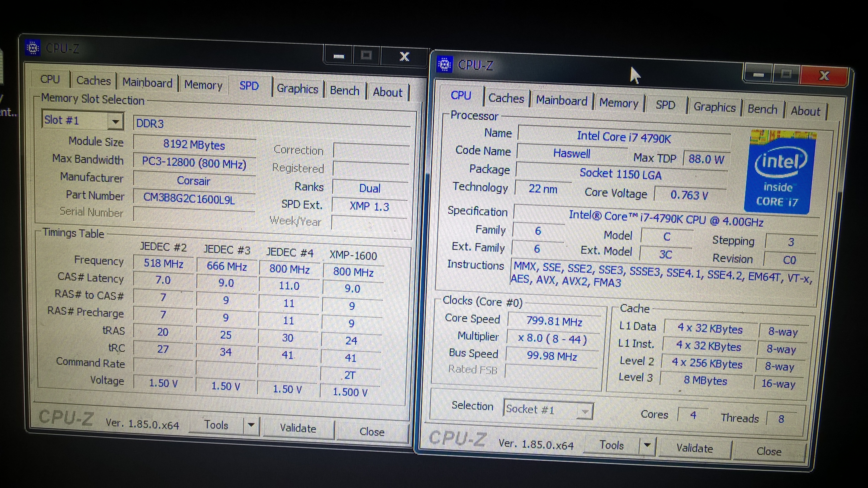Screen dimensions: 868x488
Task: Click the Threads count value 8
Action: 781,419
